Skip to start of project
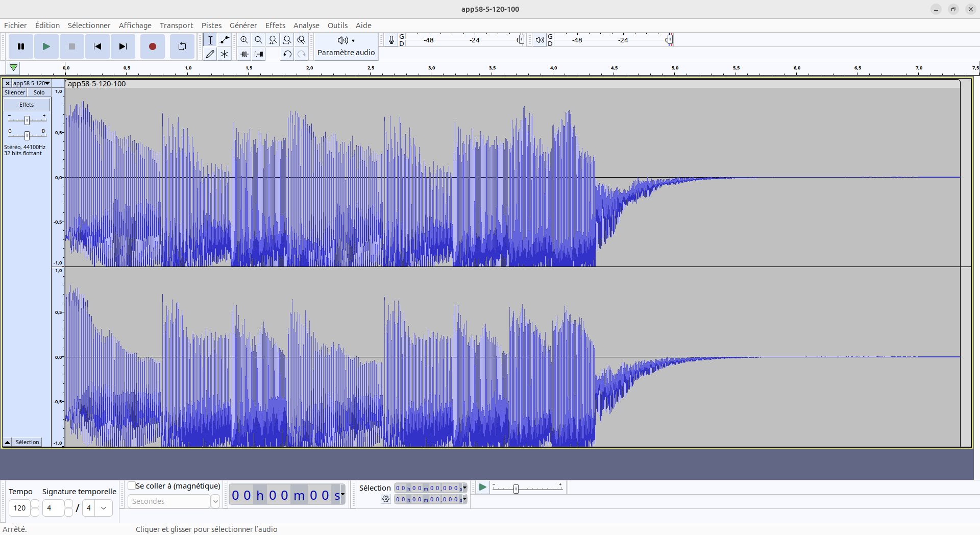The height and width of the screenshot is (535, 980). (97, 46)
